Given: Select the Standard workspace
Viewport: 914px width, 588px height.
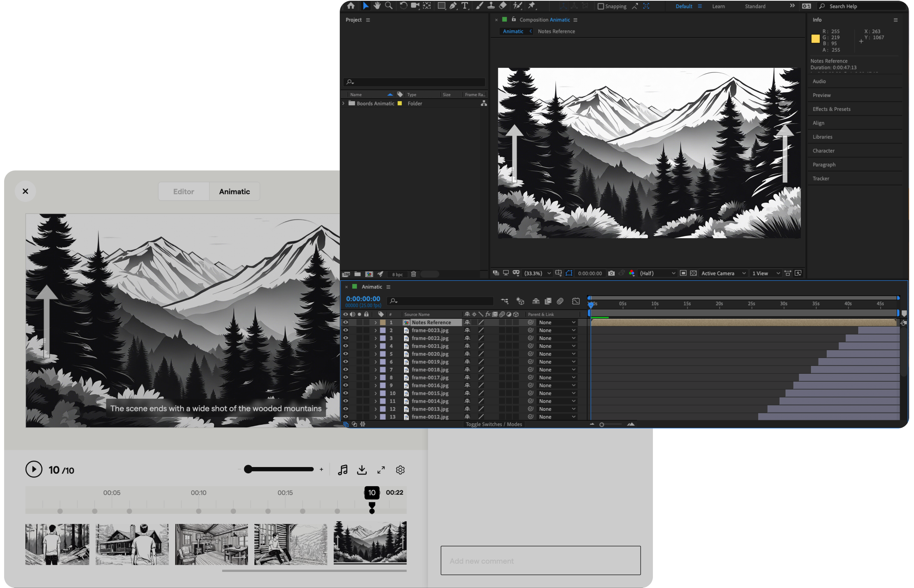Looking at the screenshot, I should pyautogui.click(x=755, y=6).
